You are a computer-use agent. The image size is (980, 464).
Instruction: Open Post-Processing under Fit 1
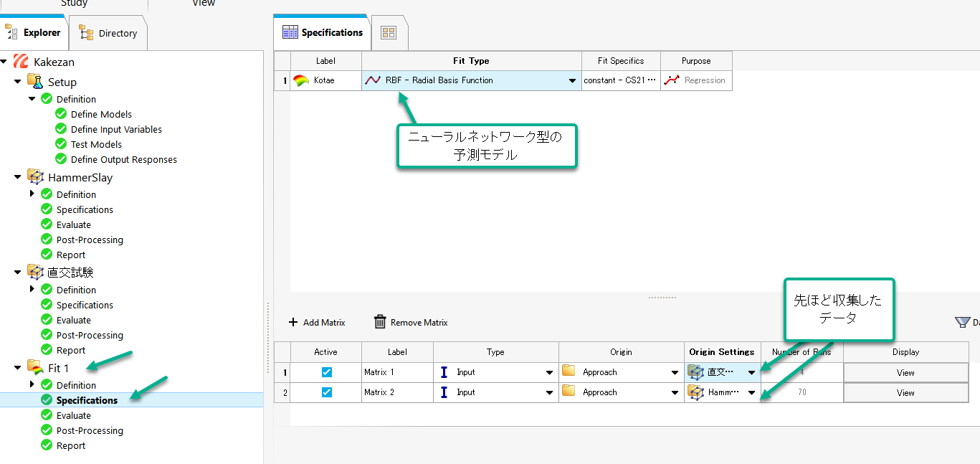click(x=90, y=430)
